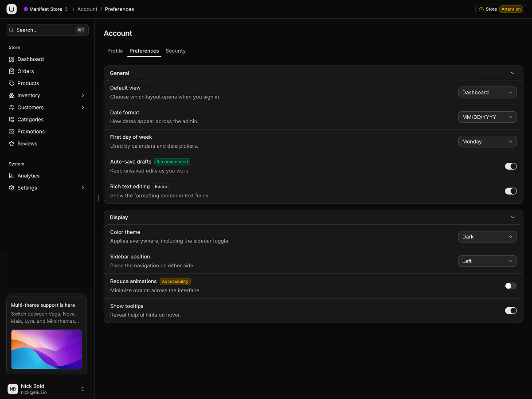Image resolution: width=532 pixels, height=399 pixels.
Task: Open the Color theme dropdown
Action: (487, 237)
